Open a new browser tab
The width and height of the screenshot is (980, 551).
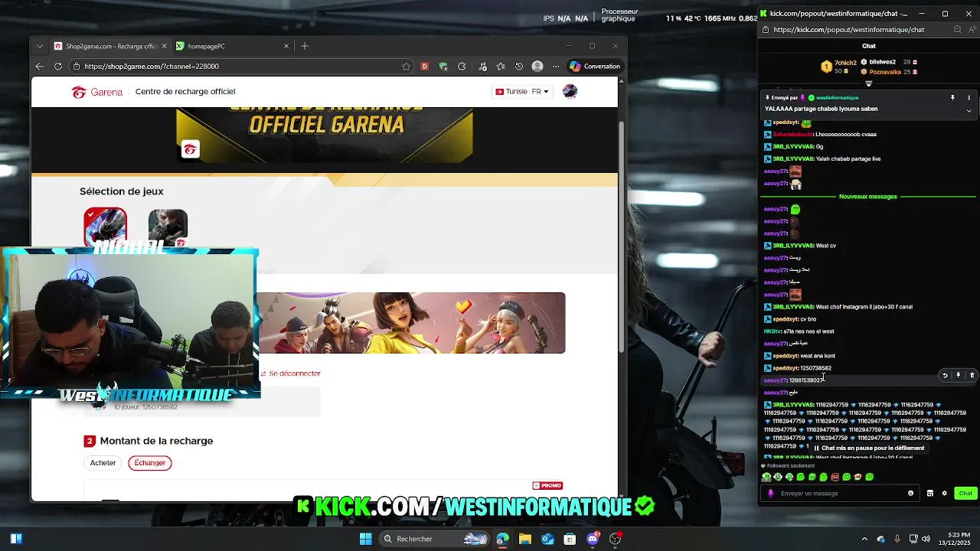305,46
